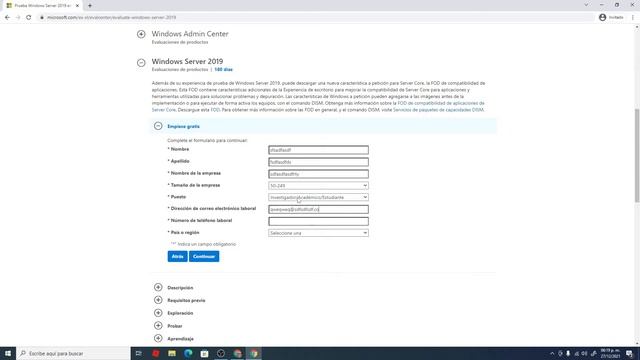Click the Continuar button

[x=204, y=256]
